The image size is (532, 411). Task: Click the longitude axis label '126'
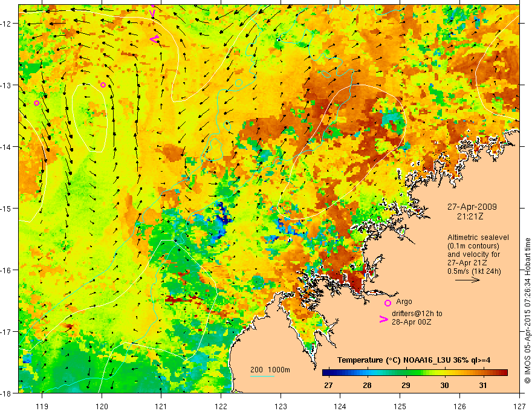tap(459, 406)
